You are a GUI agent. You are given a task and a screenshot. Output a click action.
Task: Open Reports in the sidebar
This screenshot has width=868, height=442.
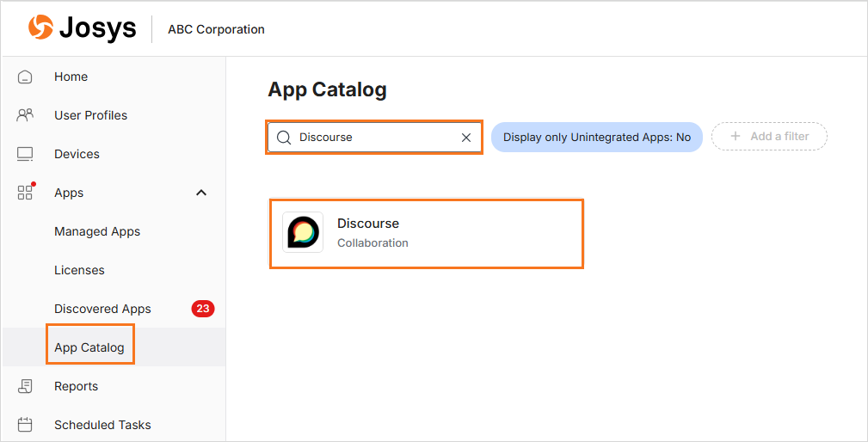[76, 386]
